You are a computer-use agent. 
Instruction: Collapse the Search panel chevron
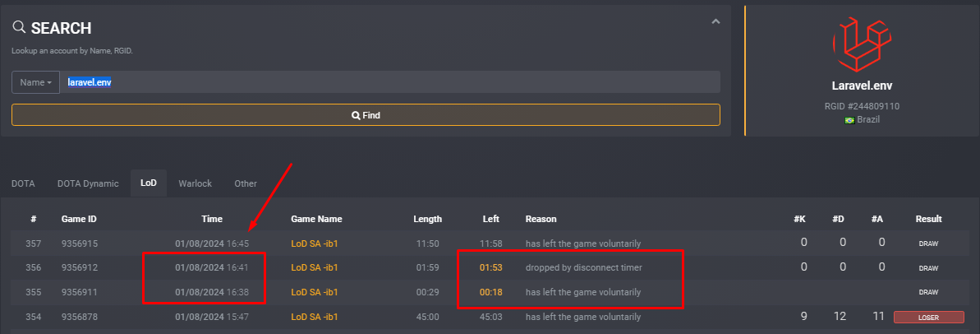pos(715,22)
